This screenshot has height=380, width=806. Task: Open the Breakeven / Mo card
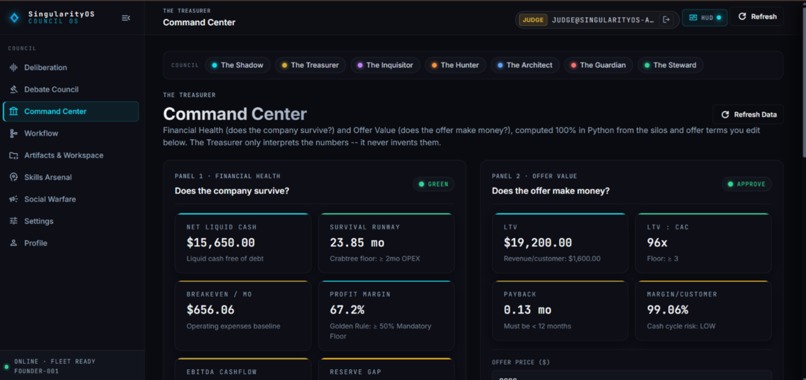click(243, 316)
